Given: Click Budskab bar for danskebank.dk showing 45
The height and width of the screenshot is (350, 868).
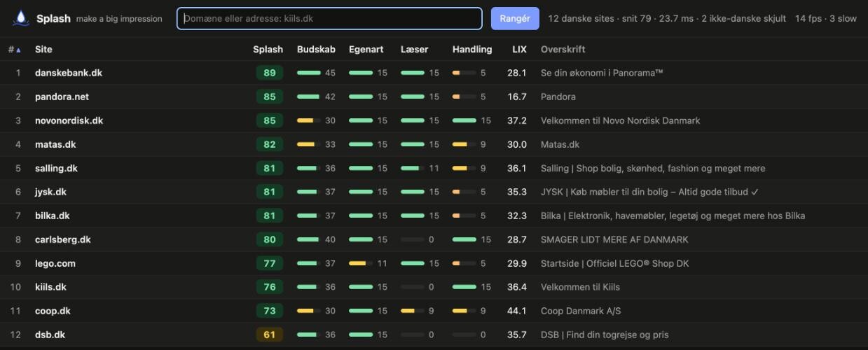Looking at the screenshot, I should 309,73.
